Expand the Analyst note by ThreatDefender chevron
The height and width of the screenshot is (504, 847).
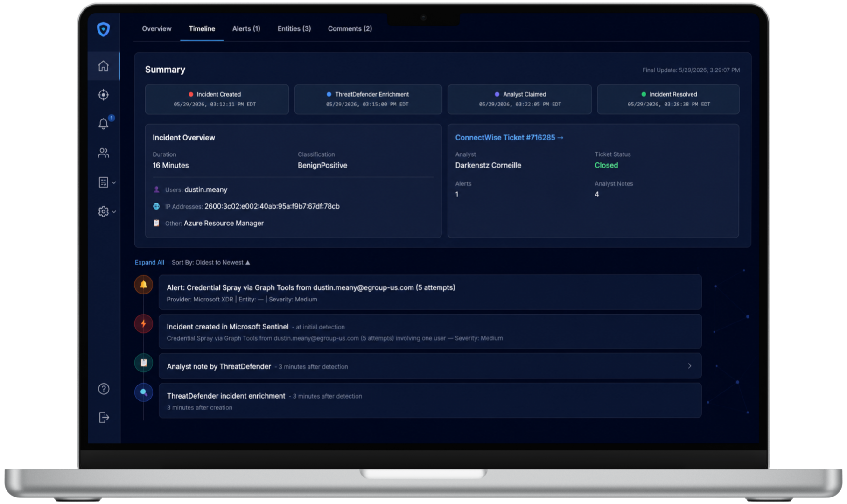pyautogui.click(x=689, y=366)
